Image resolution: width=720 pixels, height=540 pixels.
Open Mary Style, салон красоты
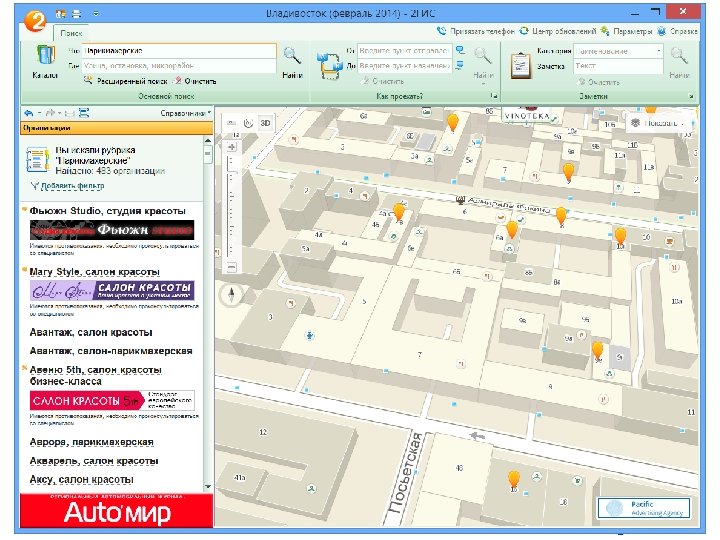click(x=95, y=272)
